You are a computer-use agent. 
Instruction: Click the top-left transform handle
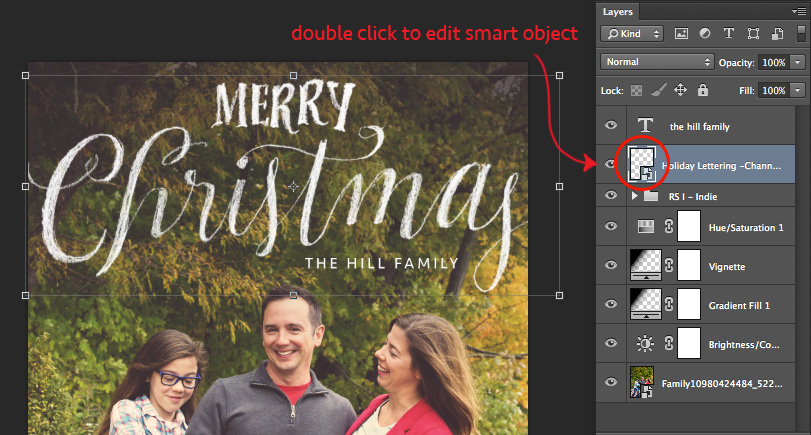point(26,76)
